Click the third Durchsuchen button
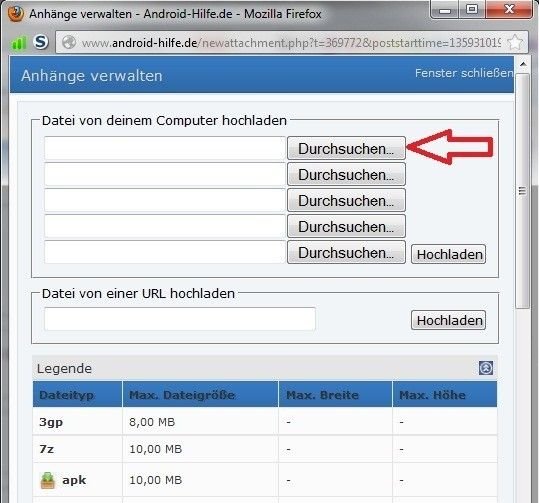 (x=346, y=200)
